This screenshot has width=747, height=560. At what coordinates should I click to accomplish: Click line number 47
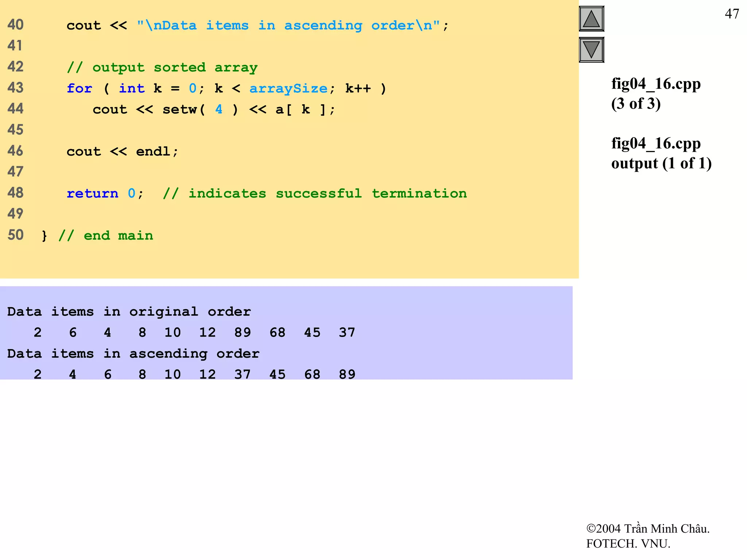point(15,172)
